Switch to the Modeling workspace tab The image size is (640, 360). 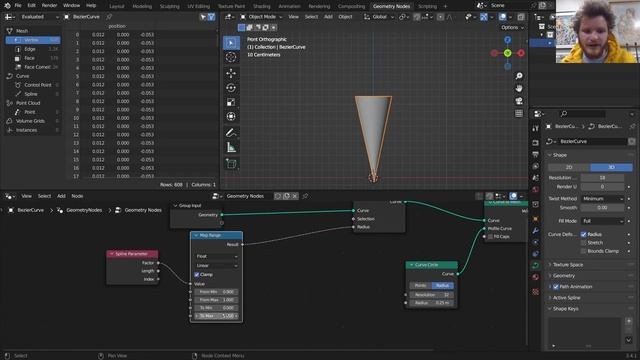[x=142, y=6]
